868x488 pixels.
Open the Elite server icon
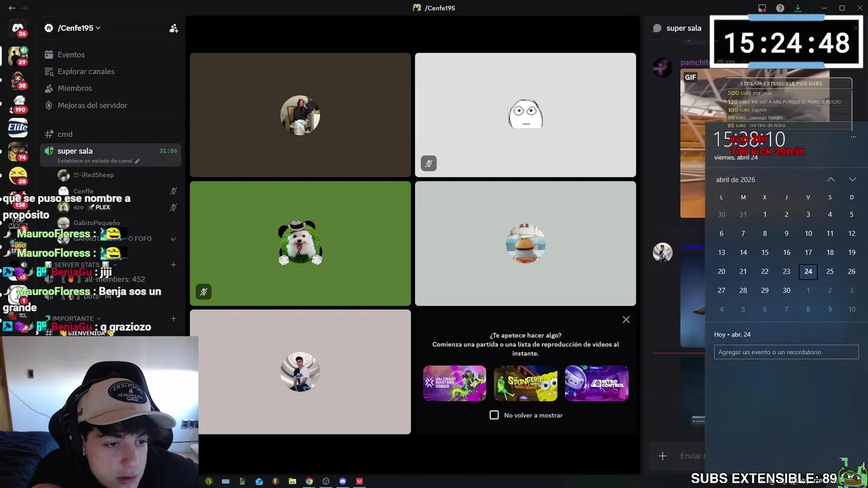point(18,127)
